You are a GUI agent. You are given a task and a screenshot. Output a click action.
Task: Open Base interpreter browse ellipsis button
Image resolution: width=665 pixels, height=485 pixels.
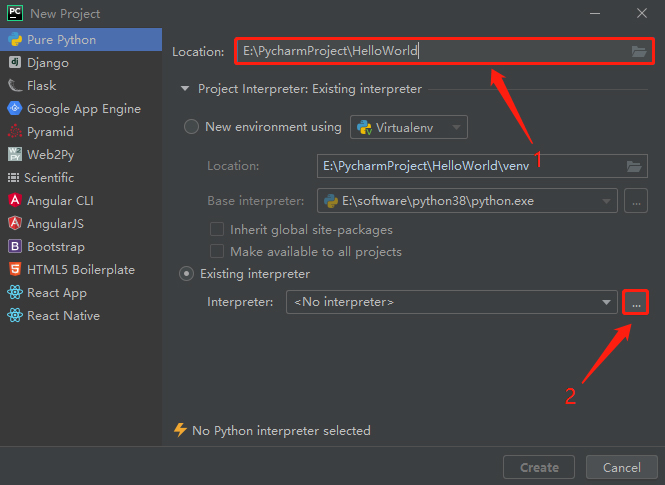point(636,201)
